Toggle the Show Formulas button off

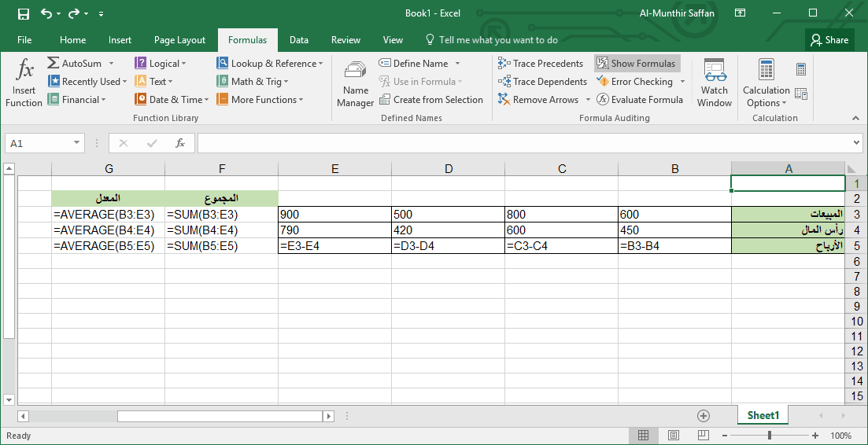point(636,64)
